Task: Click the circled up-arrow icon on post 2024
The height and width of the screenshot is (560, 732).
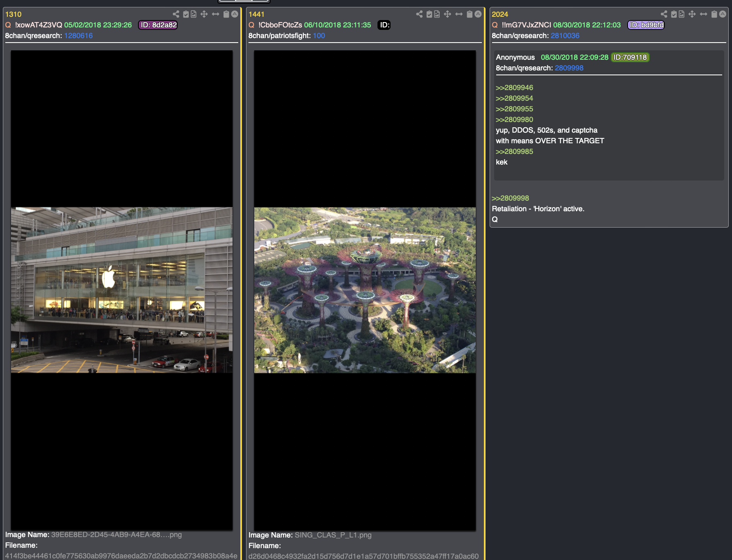Action: [x=723, y=14]
